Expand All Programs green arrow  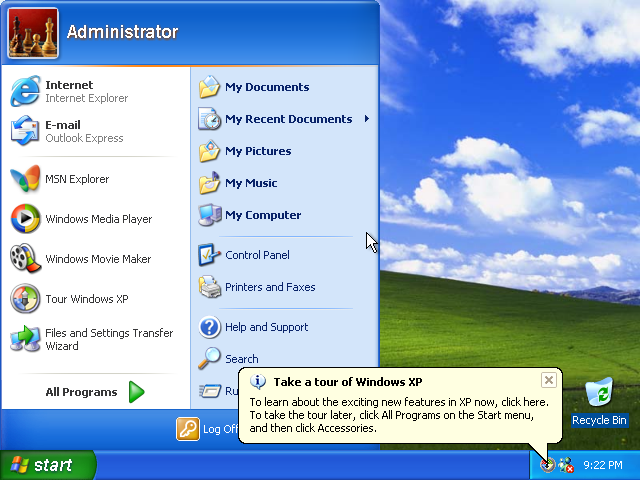136,392
